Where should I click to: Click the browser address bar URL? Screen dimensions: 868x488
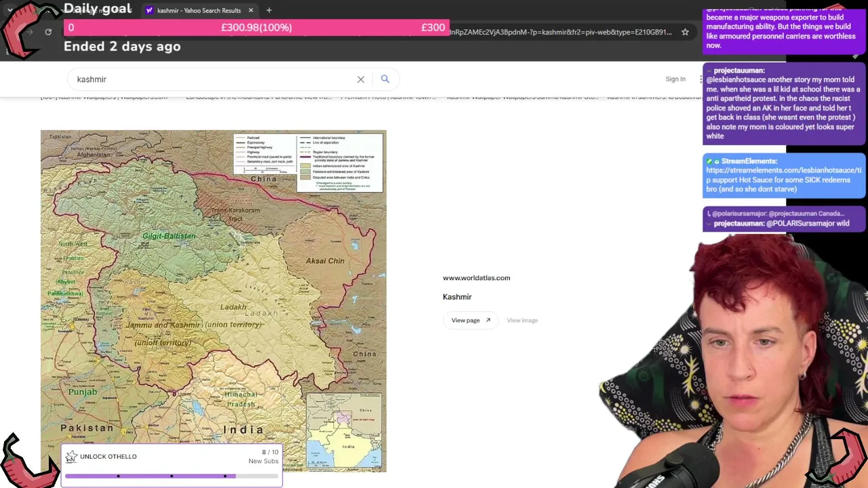point(561,32)
